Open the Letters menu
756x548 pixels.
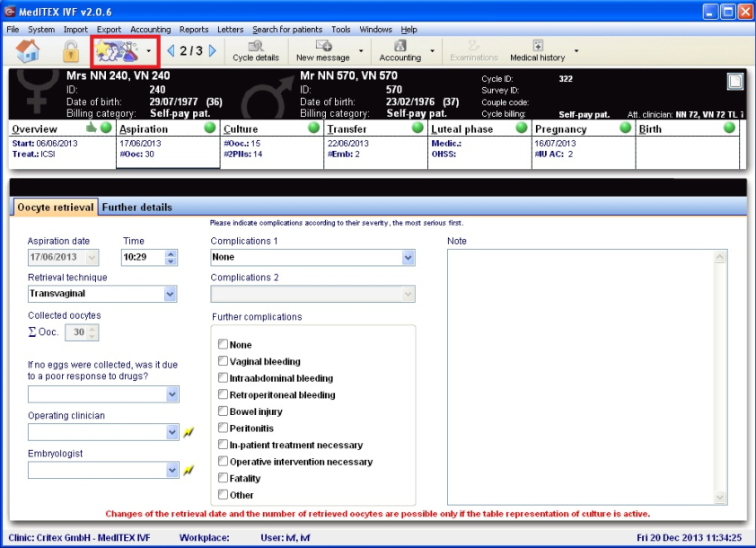(x=231, y=30)
